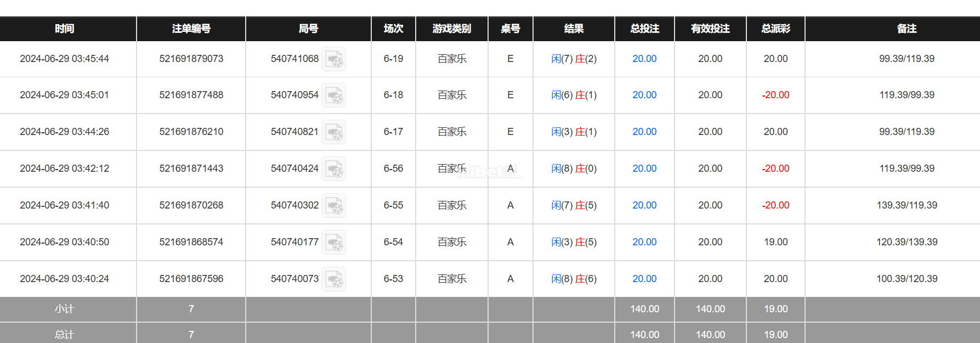The height and width of the screenshot is (343, 980).
Task: Click the 局号 column header
Action: [308, 29]
